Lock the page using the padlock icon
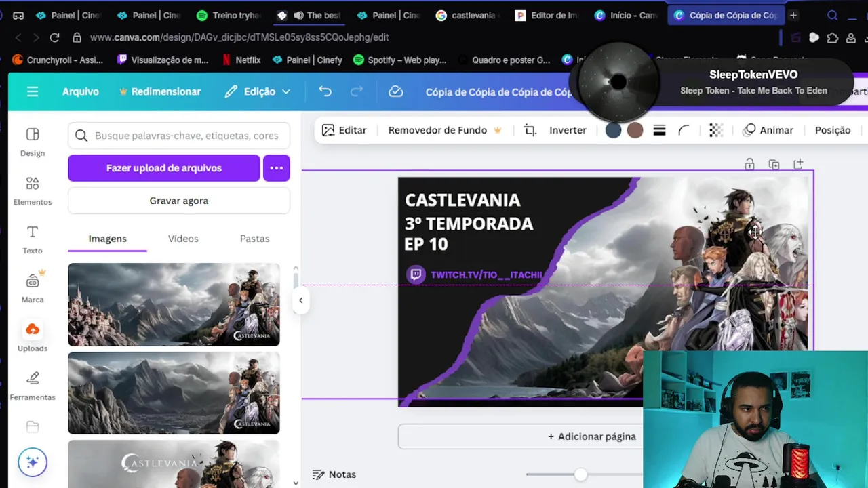The image size is (868, 488). [x=749, y=164]
